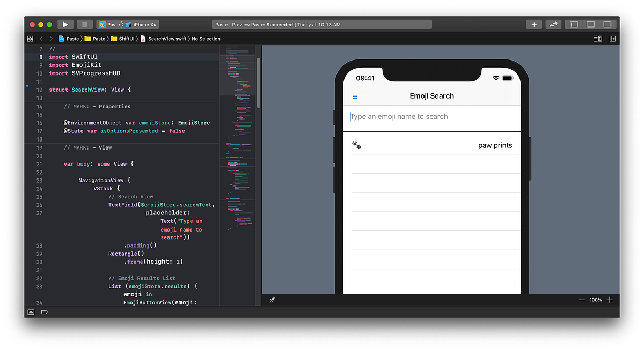Run the app with the play button
Viewport: 644px width, 350px height.
point(65,24)
